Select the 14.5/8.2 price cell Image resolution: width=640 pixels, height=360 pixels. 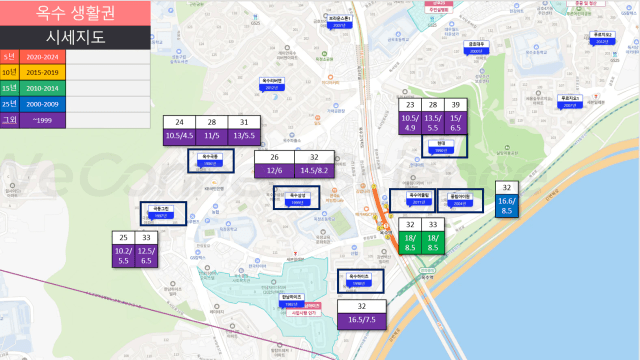[314, 171]
